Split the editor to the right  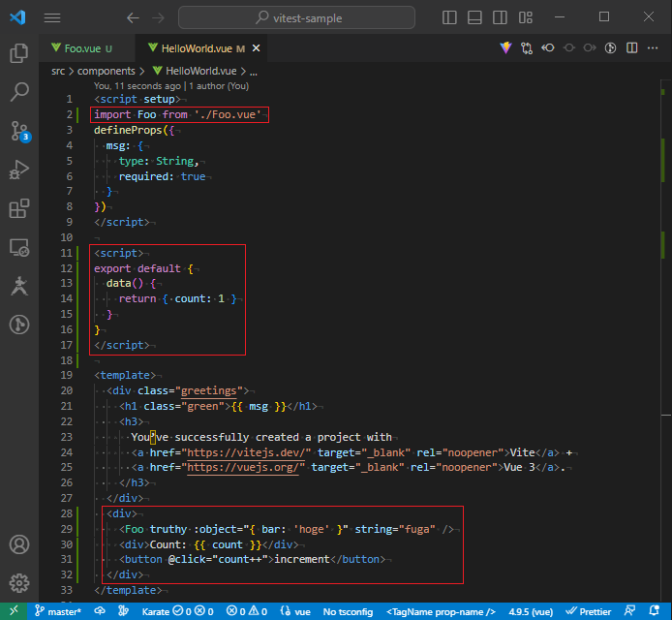[631, 48]
